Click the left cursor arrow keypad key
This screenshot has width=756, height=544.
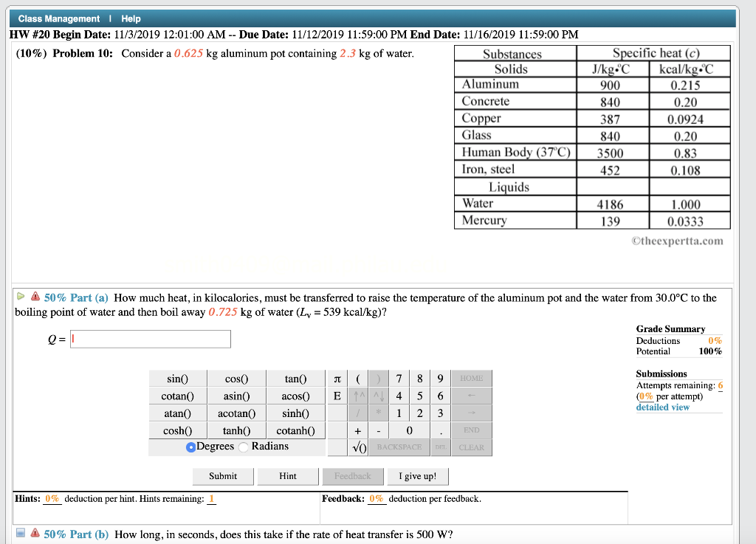coord(470,396)
